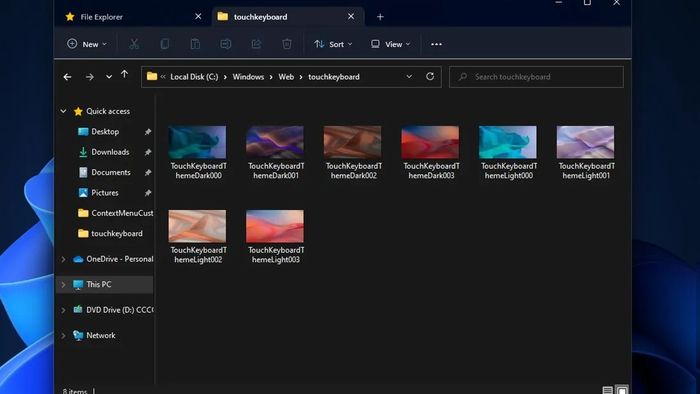This screenshot has height=394, width=700.
Task: Click touchkeyboard in the address breadcrumb
Action: pyautogui.click(x=334, y=77)
